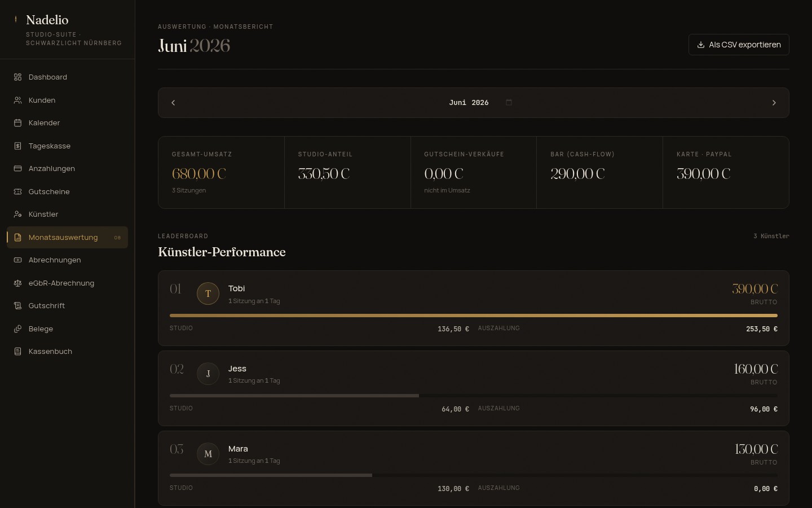
Task: Select active Monatsauswertung entry
Action: (x=67, y=238)
